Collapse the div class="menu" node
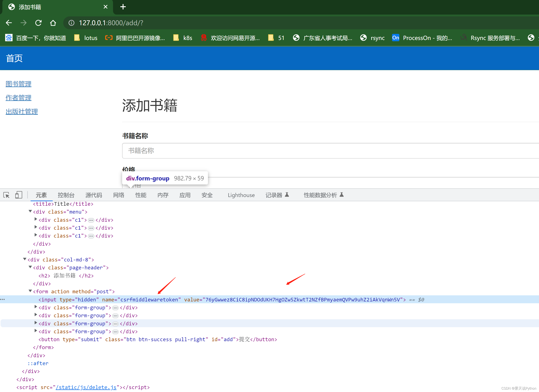The height and width of the screenshot is (392, 539). pos(30,211)
